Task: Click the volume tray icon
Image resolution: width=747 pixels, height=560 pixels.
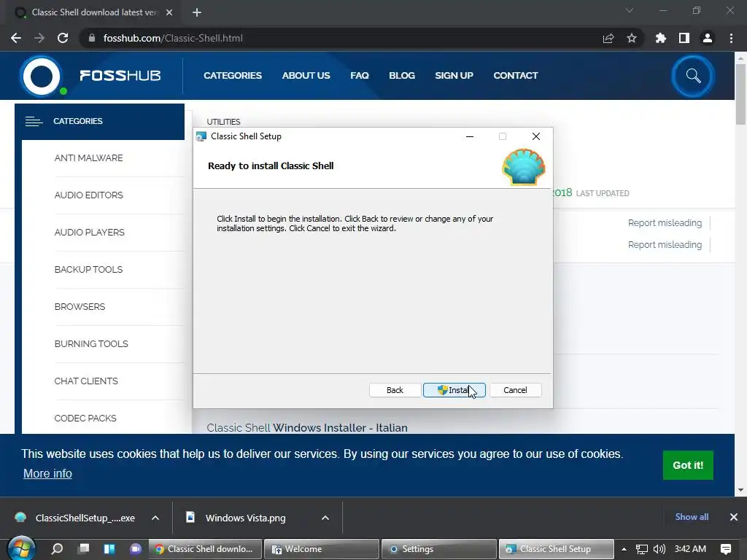Action: pos(659,549)
